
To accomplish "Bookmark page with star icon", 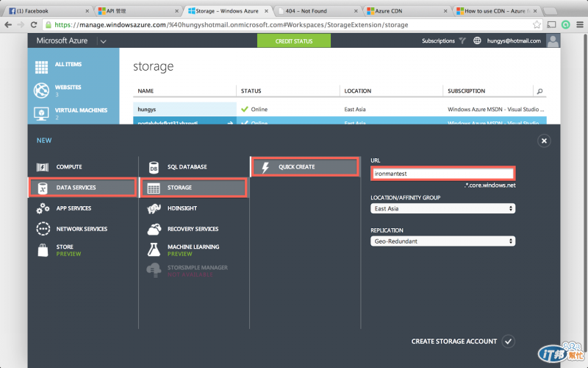I will [537, 25].
